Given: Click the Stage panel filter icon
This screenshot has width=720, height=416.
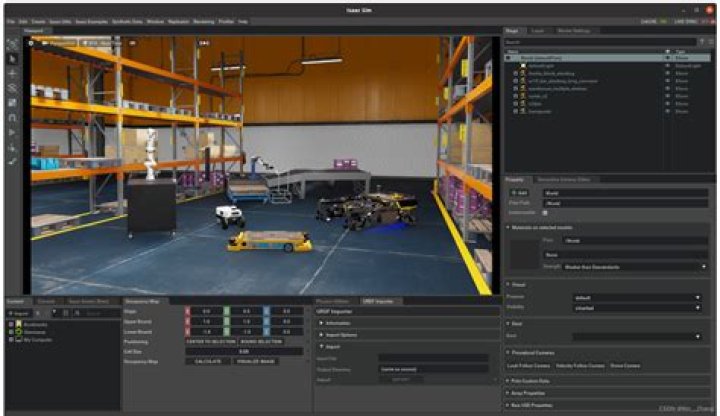Looking at the screenshot, I should [702, 42].
